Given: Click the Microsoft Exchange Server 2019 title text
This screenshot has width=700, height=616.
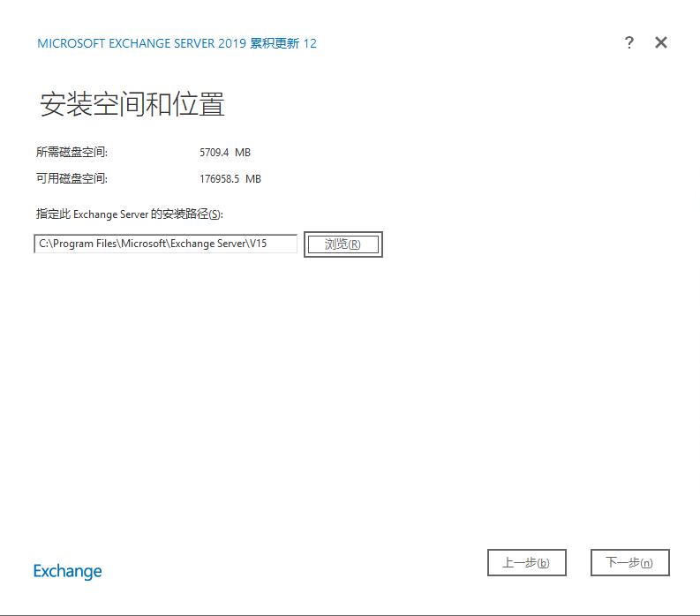Looking at the screenshot, I should pos(177,43).
